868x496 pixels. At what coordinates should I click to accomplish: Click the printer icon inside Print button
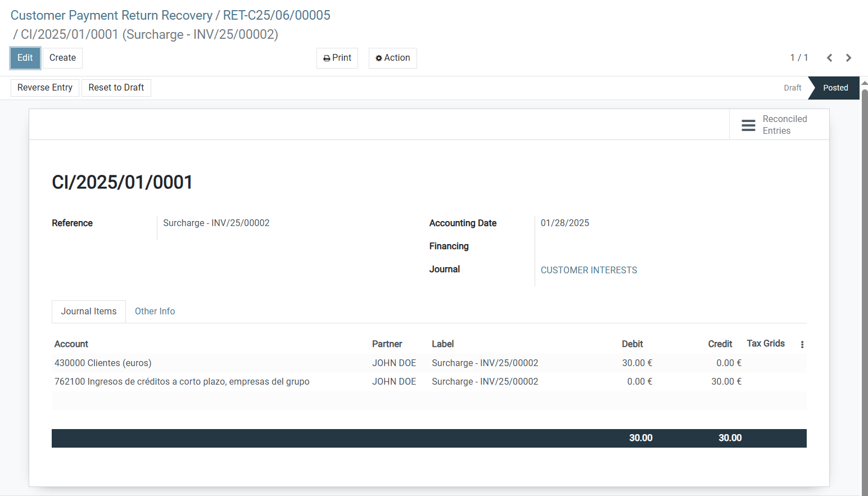tap(326, 58)
